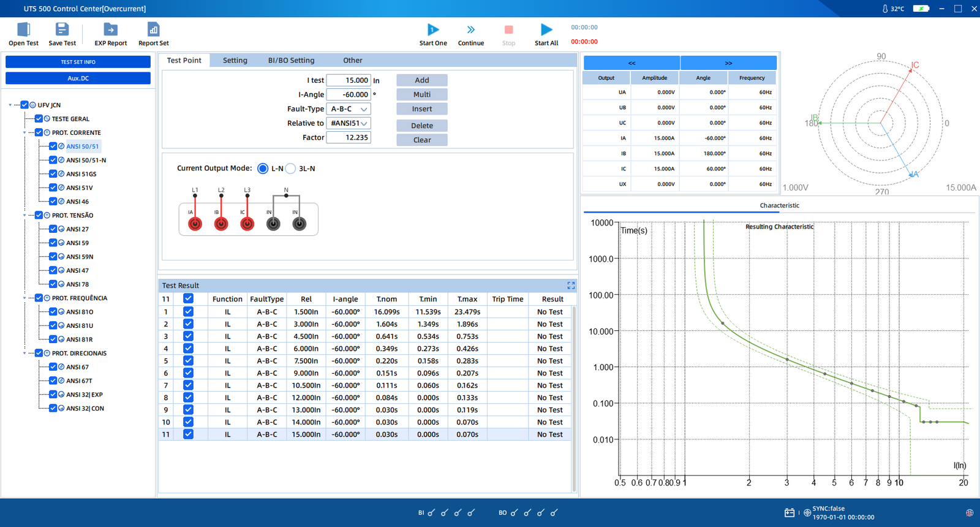Click ANSI 50/51 status icon in tree
The width and height of the screenshot is (980, 527).
(x=61, y=146)
